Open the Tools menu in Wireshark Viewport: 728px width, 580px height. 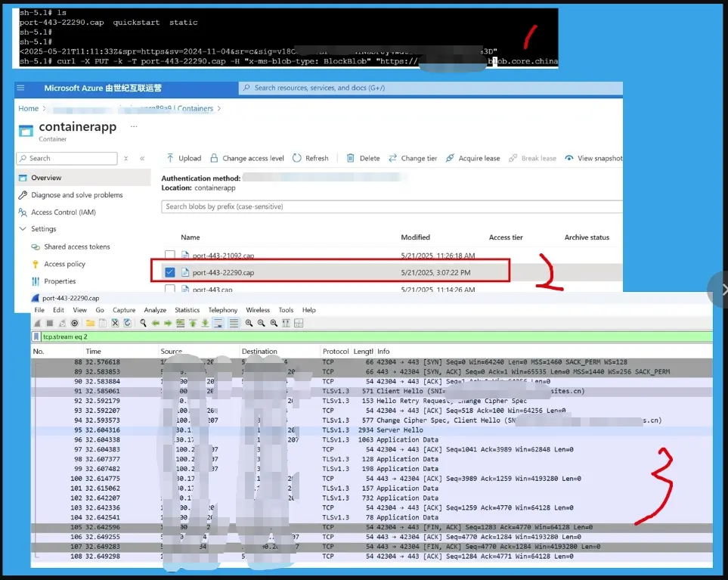pos(286,310)
